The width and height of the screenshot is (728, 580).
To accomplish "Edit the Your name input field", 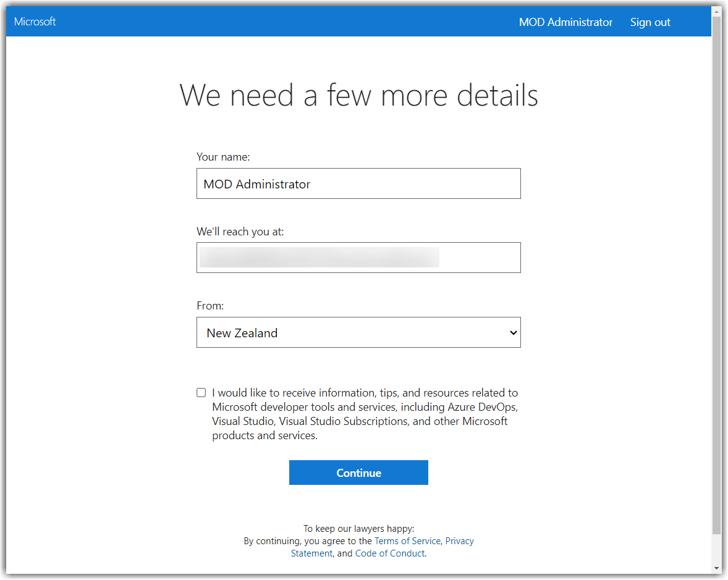I will [x=358, y=183].
